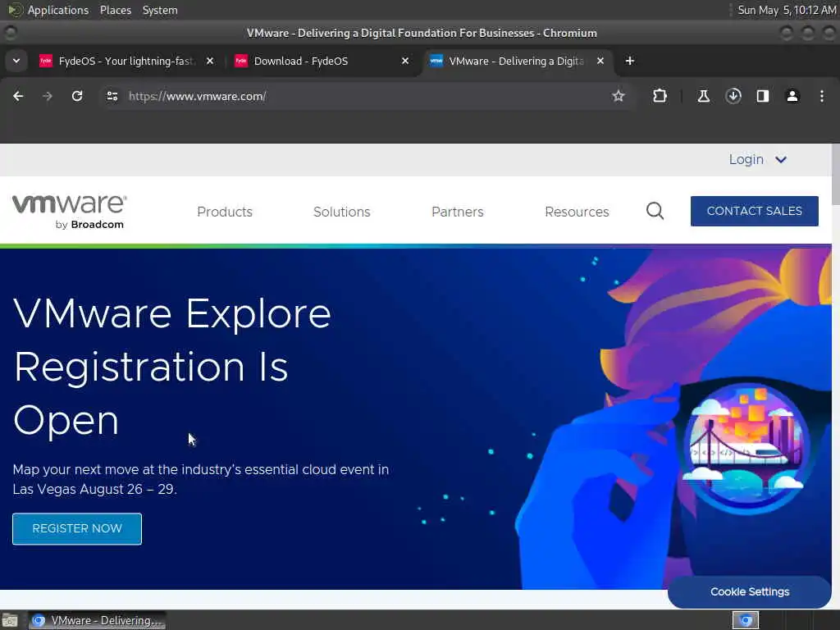Open the Products menu
840x630 pixels.
(225, 212)
